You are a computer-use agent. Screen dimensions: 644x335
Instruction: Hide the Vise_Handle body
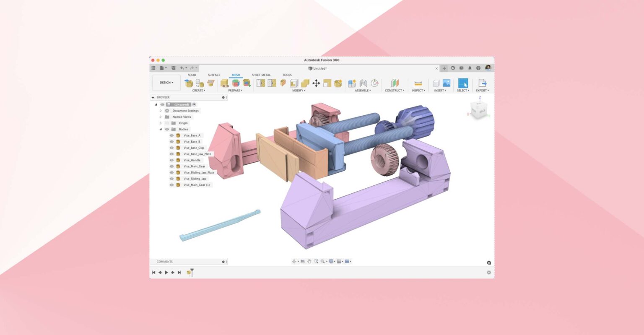click(172, 160)
